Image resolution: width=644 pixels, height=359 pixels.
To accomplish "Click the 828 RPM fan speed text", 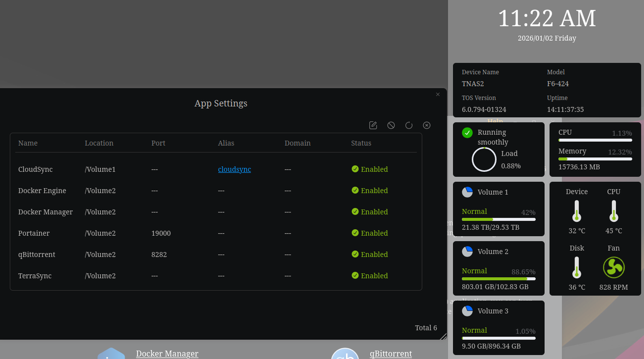I will [x=614, y=287].
